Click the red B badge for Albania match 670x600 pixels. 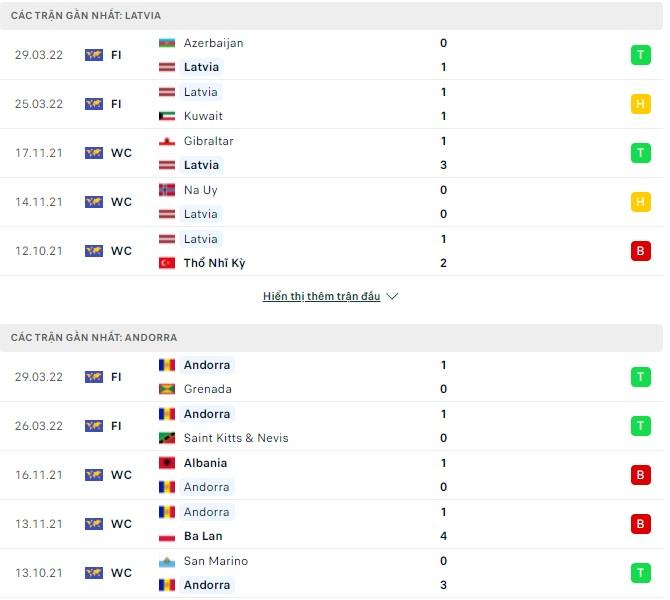(x=640, y=475)
